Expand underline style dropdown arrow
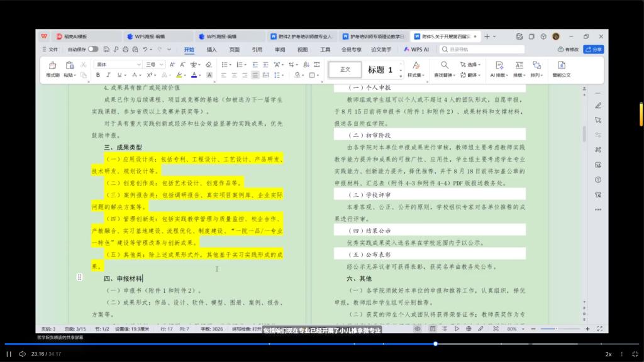The width and height of the screenshot is (644, 362). click(125, 75)
